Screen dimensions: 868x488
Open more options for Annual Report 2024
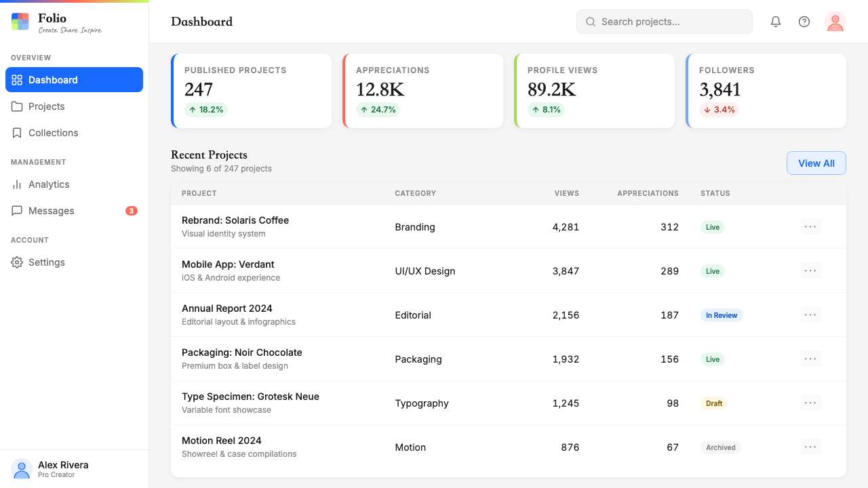point(810,314)
